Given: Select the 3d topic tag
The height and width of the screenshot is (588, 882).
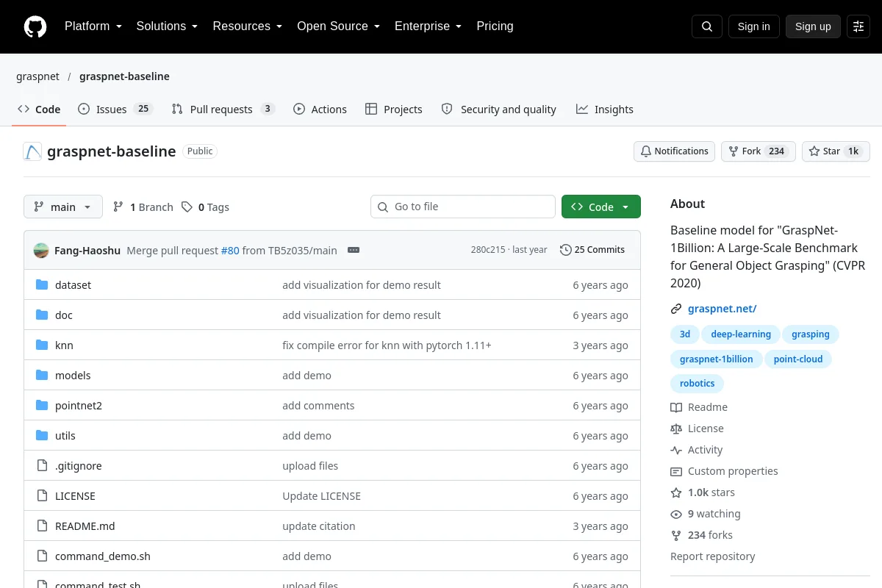Looking at the screenshot, I should click(685, 334).
